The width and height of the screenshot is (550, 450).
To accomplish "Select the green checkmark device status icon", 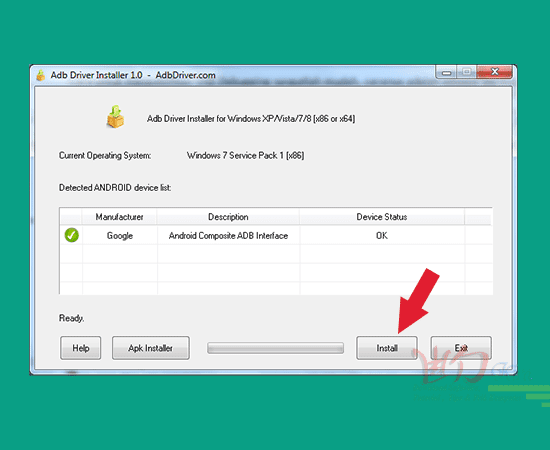I will coord(72,235).
